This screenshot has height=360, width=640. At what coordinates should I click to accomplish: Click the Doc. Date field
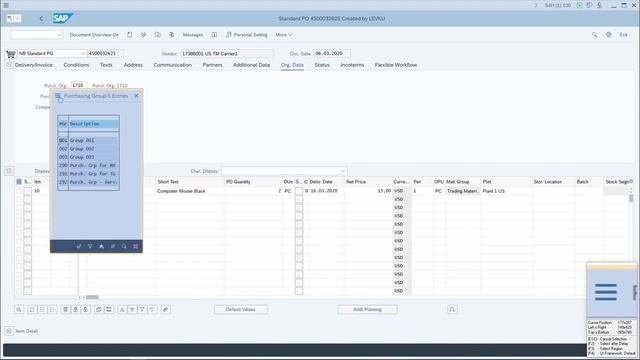click(x=332, y=53)
